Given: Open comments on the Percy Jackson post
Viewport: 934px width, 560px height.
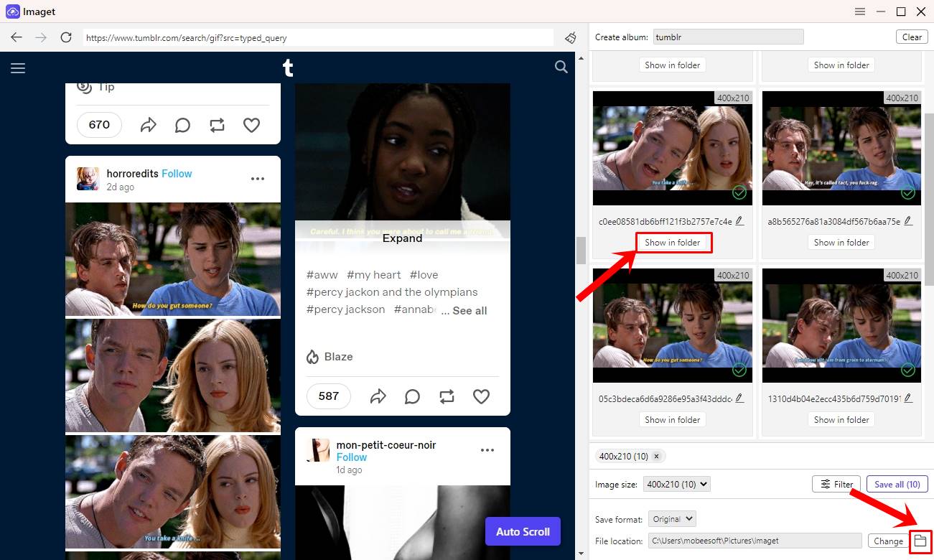Looking at the screenshot, I should (x=412, y=396).
